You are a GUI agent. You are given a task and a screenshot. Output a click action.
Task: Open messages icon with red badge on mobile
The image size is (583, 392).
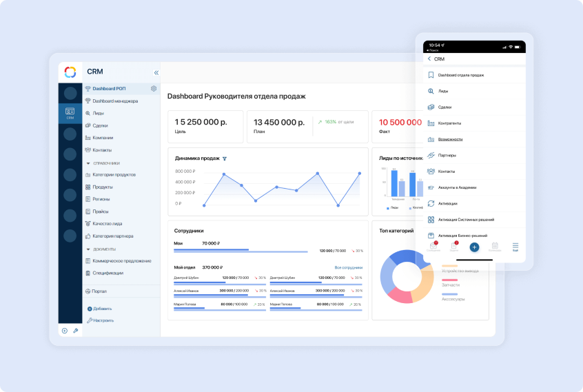433,246
